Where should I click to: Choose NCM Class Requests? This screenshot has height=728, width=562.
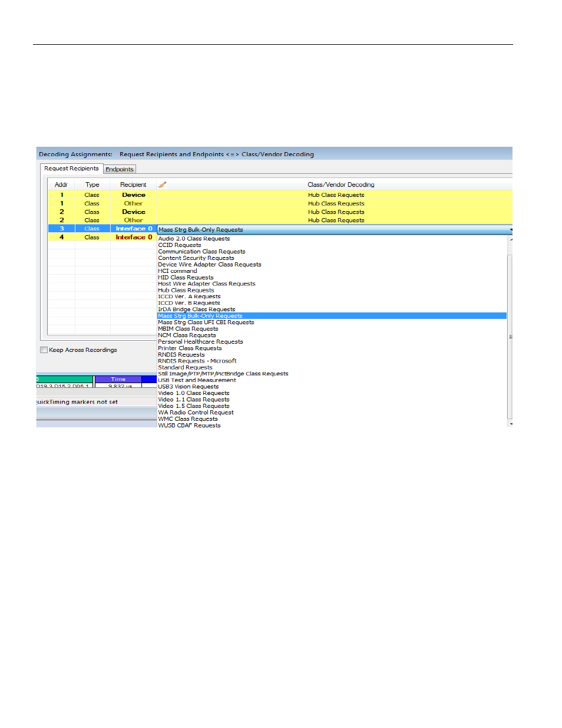tap(187, 335)
